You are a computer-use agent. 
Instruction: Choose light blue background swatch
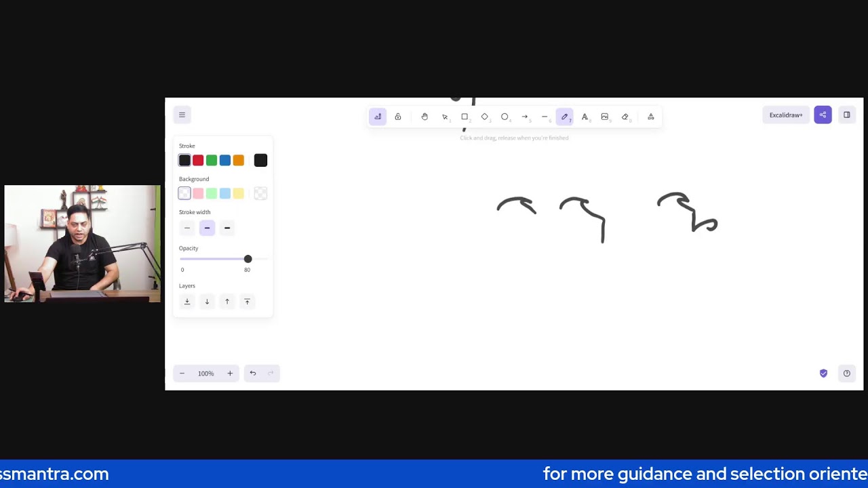click(225, 194)
